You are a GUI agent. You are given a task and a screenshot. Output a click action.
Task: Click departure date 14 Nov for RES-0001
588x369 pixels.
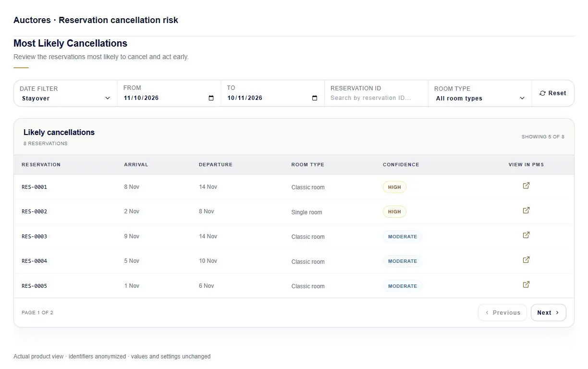[208, 187]
